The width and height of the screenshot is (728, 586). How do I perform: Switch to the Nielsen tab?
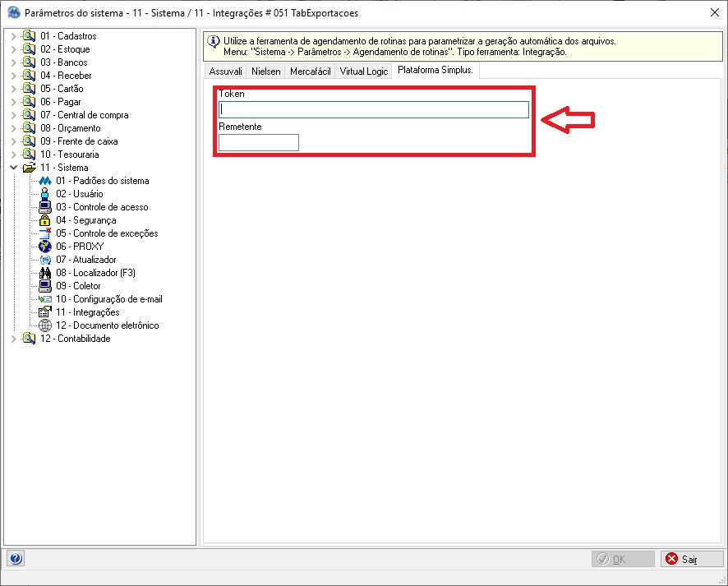265,71
